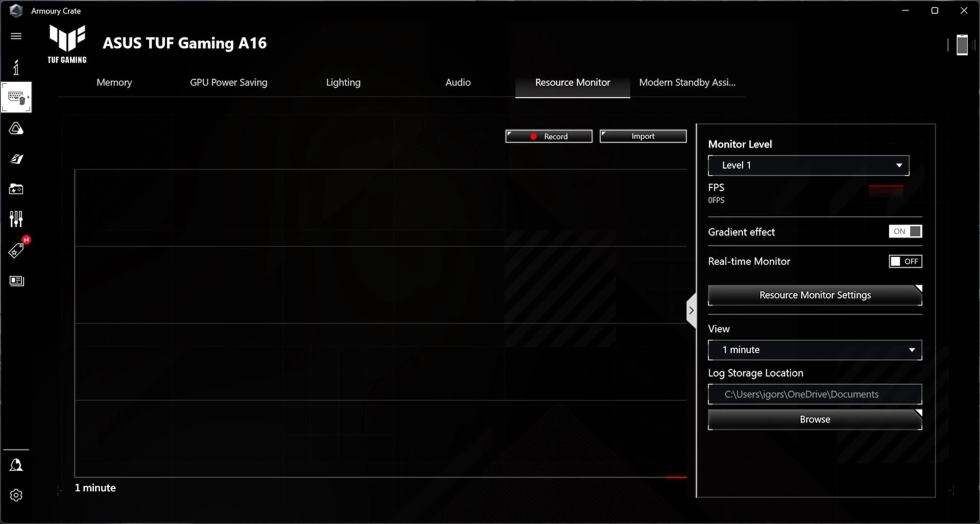980x524 pixels.
Task: Open the View duration dropdown
Action: click(815, 350)
